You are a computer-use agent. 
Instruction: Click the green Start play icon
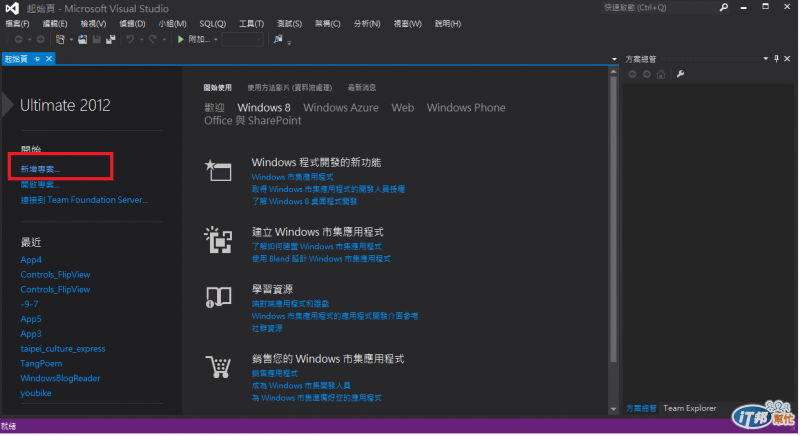pos(181,39)
